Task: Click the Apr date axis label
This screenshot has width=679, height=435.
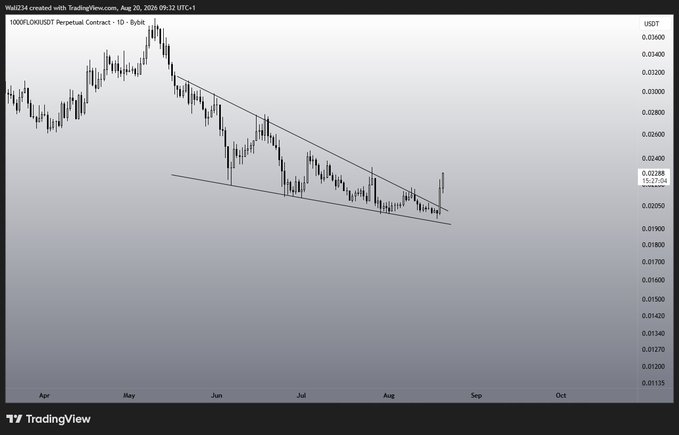Action: pyautogui.click(x=44, y=396)
